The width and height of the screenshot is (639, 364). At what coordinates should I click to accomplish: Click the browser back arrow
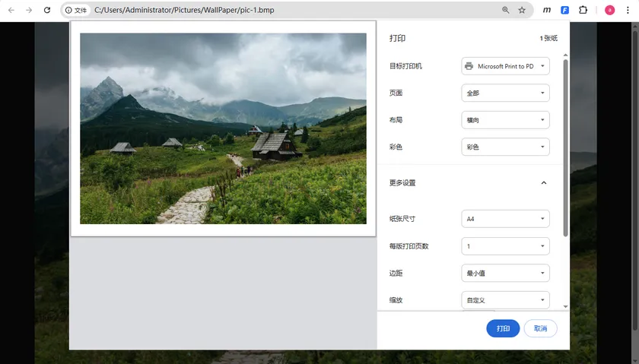click(x=11, y=10)
